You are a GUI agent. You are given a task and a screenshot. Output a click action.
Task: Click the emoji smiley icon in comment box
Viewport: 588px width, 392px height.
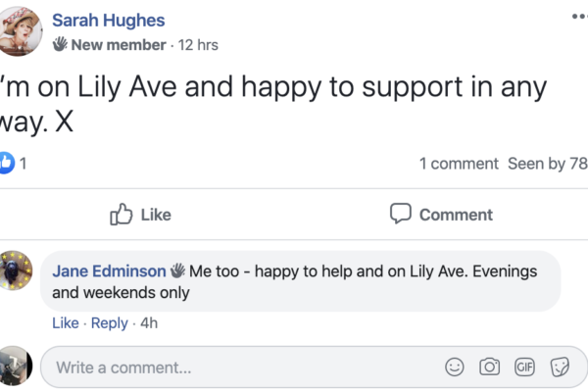click(455, 367)
